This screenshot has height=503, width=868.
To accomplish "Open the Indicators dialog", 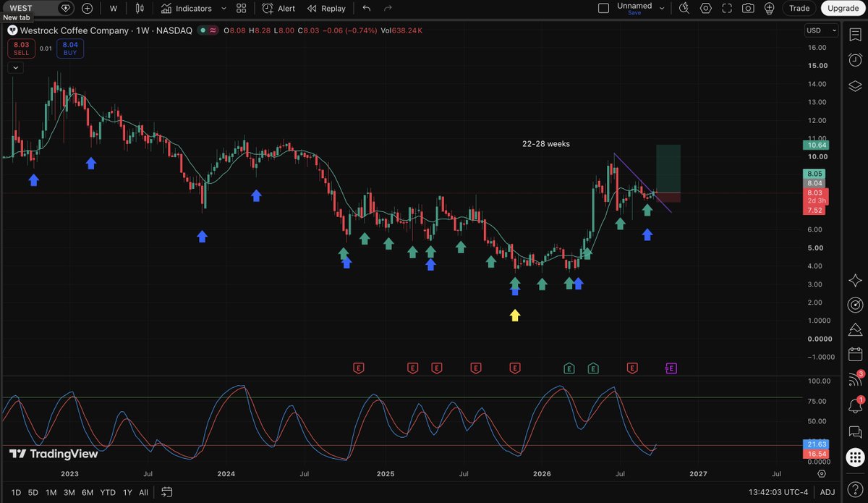I will (x=187, y=8).
